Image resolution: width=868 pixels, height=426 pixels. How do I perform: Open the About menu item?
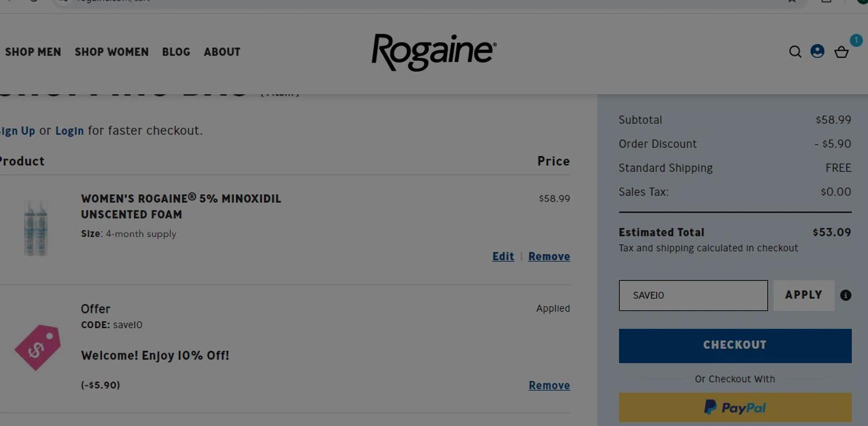coord(222,52)
